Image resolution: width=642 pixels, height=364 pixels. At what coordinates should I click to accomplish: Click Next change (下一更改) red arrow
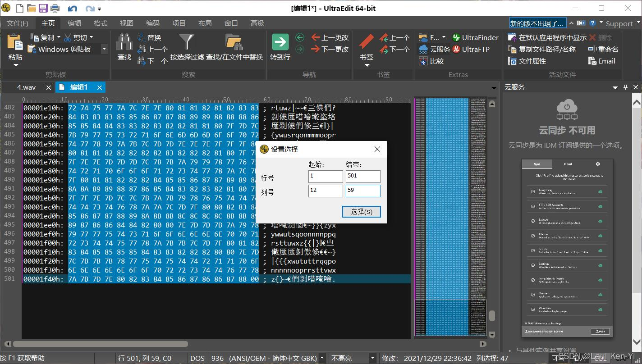[x=330, y=49]
